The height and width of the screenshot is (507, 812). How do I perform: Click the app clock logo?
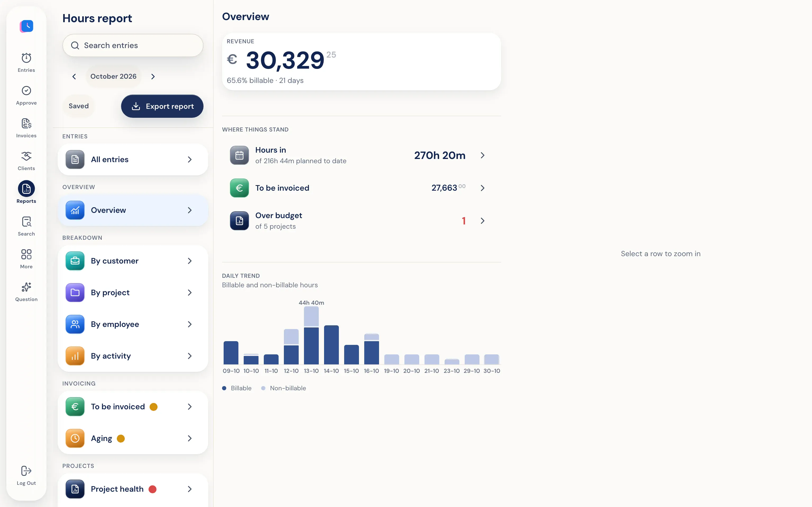tap(26, 26)
